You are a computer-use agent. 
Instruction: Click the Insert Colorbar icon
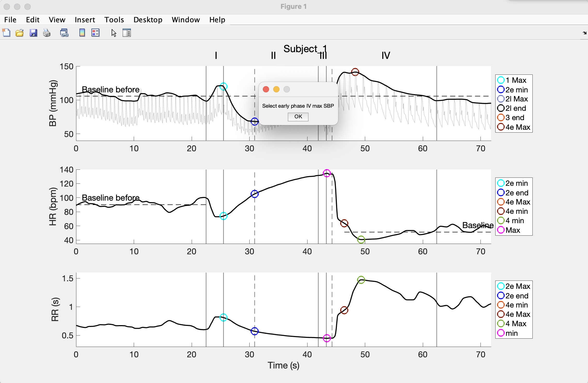82,33
